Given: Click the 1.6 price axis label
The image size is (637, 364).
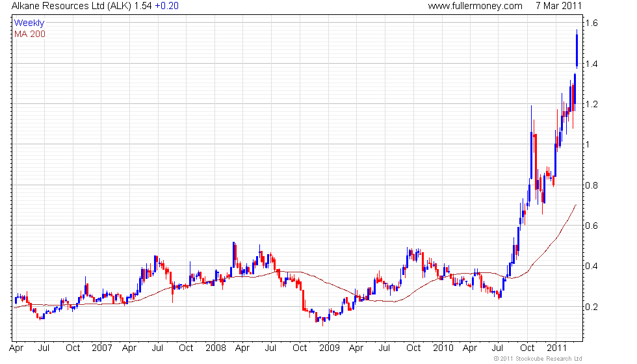Looking at the screenshot, I should [x=591, y=23].
